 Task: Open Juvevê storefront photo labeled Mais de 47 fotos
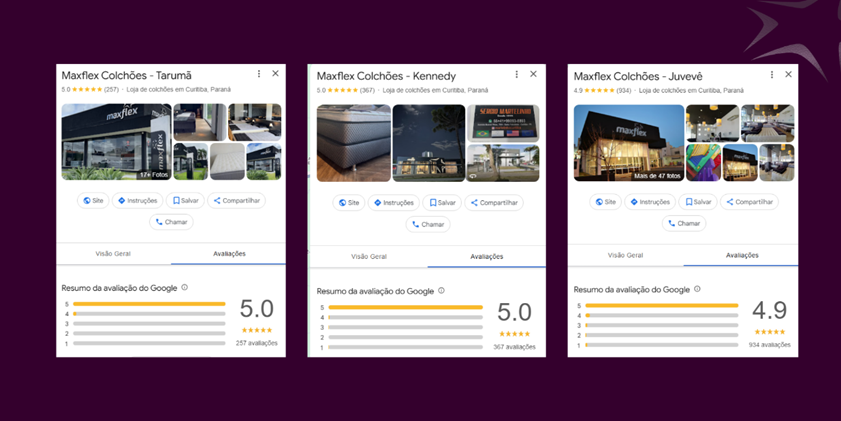tap(629, 143)
